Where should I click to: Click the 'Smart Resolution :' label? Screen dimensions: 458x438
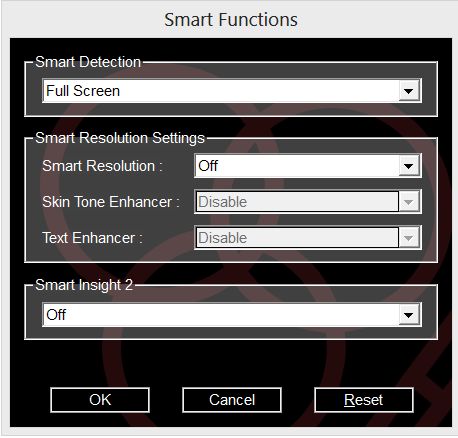(102, 166)
